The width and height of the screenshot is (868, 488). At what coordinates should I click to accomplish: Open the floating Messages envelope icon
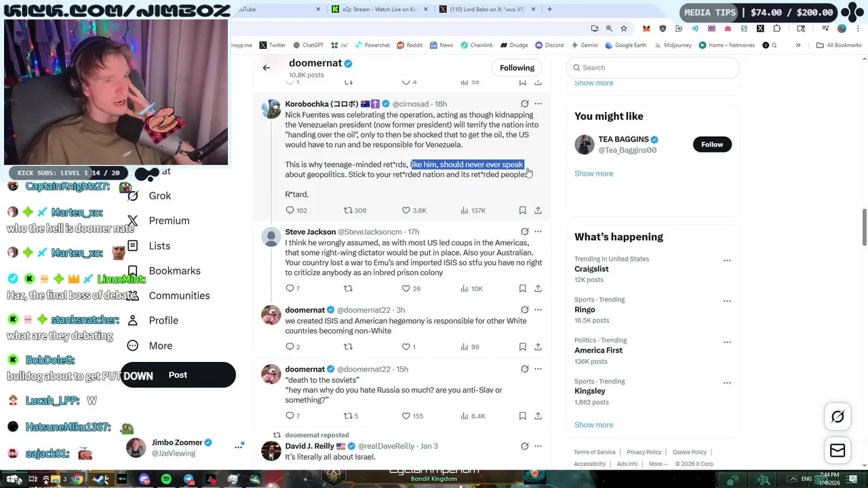click(837, 451)
